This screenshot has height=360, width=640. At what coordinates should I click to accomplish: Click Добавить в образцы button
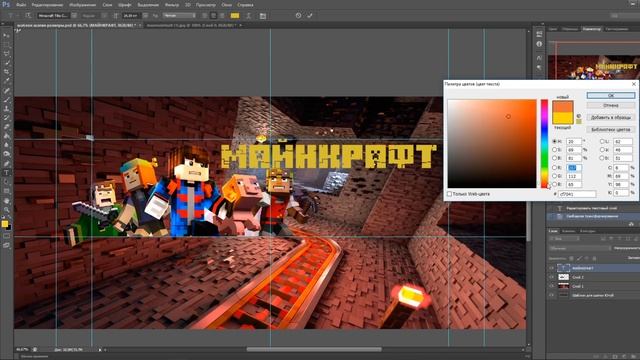(x=611, y=117)
